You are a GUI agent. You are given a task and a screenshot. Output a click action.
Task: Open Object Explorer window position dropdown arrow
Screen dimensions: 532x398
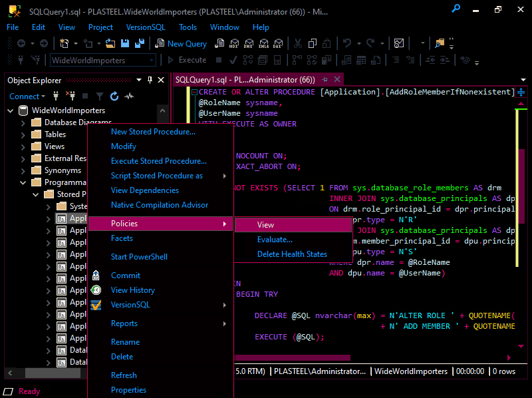(139, 80)
